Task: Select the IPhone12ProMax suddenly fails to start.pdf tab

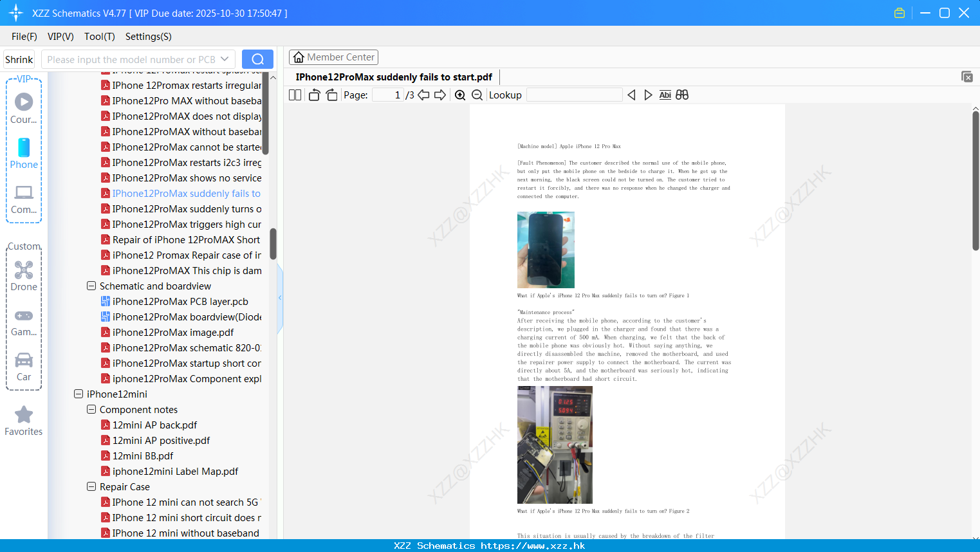Action: coord(394,77)
